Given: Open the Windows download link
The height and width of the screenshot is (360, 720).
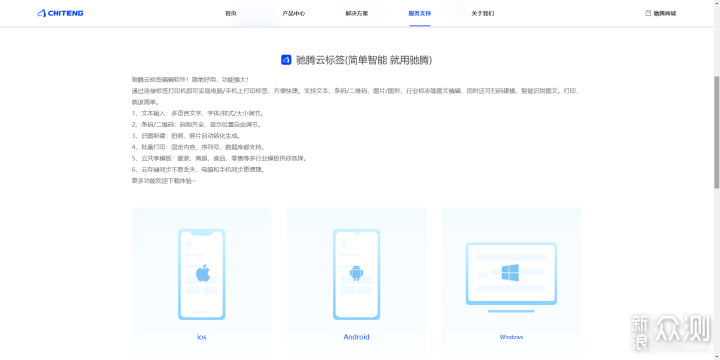Looking at the screenshot, I should pyautogui.click(x=511, y=337).
